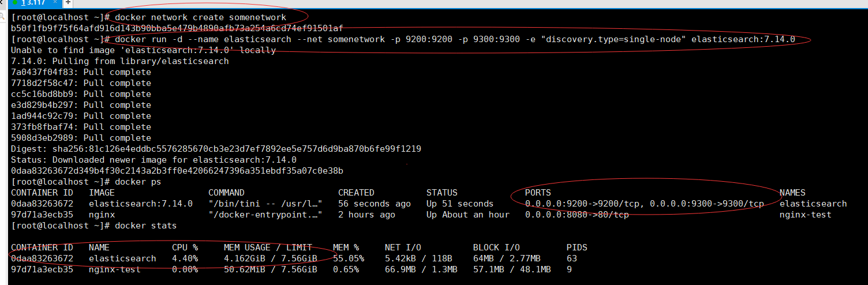The width and height of the screenshot is (868, 285).
Task: Click the NET I/O column header
Action: (x=403, y=247)
